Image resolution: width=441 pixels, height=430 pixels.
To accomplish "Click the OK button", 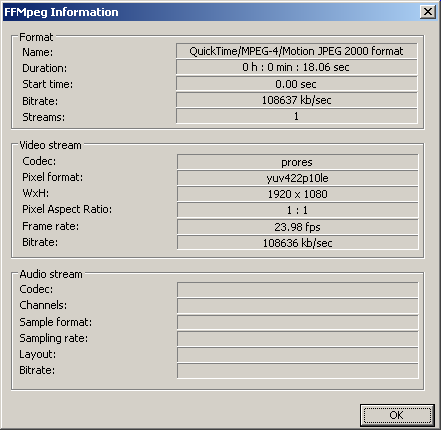I will tap(397, 415).
